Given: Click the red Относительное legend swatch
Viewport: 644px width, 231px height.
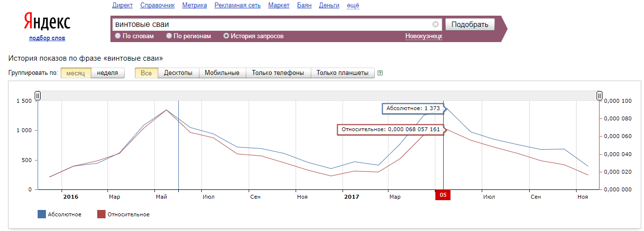Looking at the screenshot, I should [101, 214].
